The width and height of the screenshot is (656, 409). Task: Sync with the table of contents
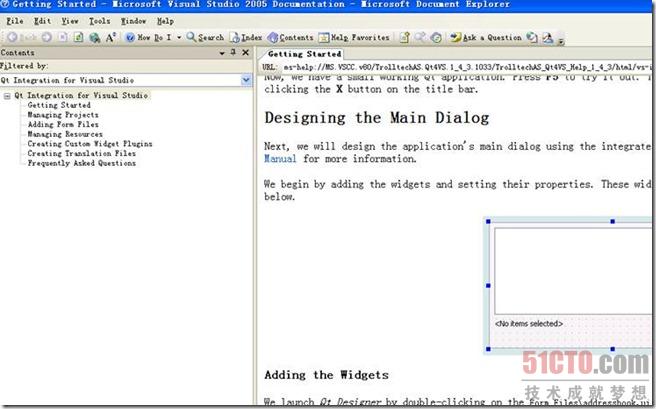coord(436,37)
